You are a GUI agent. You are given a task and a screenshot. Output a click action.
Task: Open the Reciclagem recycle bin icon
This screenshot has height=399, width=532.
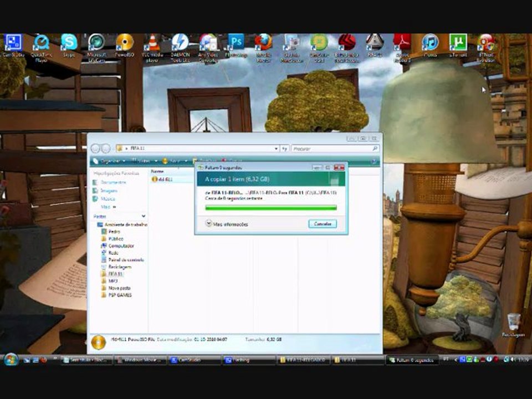point(514,325)
